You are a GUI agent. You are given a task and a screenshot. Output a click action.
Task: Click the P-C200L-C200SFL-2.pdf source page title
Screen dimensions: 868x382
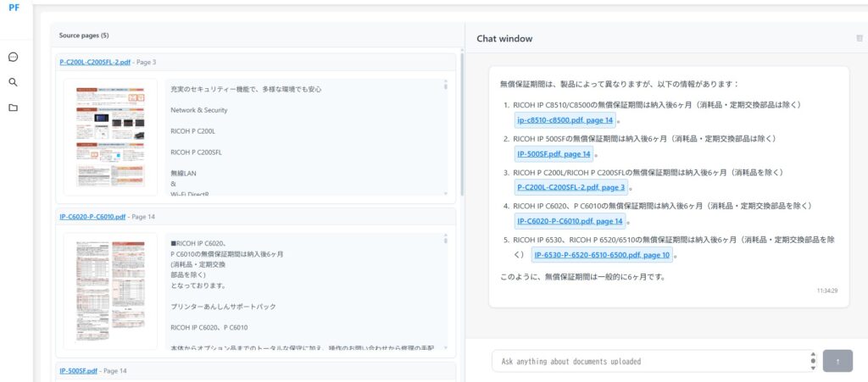(95, 62)
